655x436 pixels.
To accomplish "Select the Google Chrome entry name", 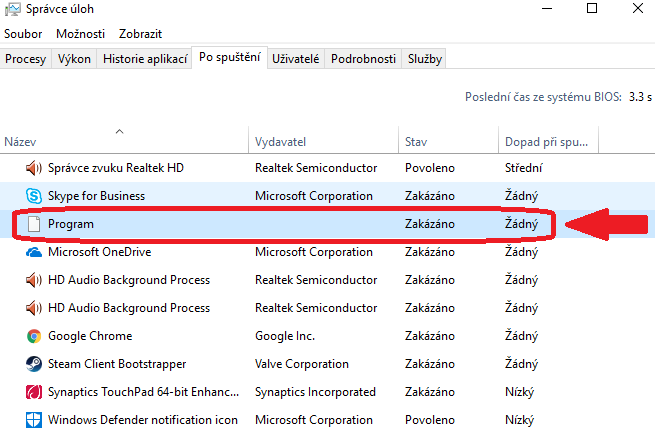I will pyautogui.click(x=90, y=336).
